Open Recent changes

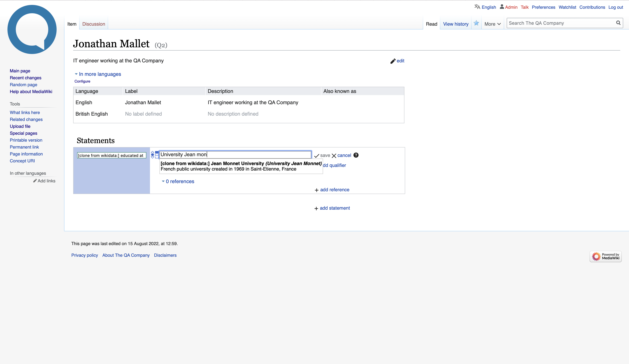point(25,78)
